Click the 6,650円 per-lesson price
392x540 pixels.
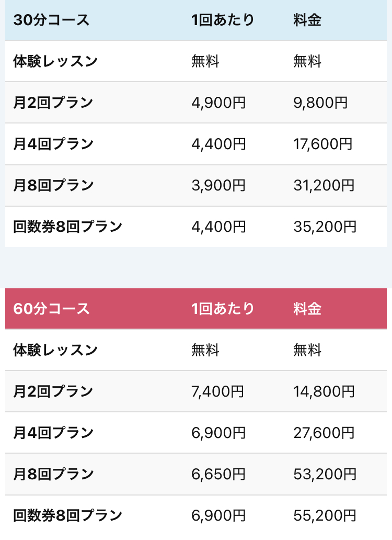point(218,474)
